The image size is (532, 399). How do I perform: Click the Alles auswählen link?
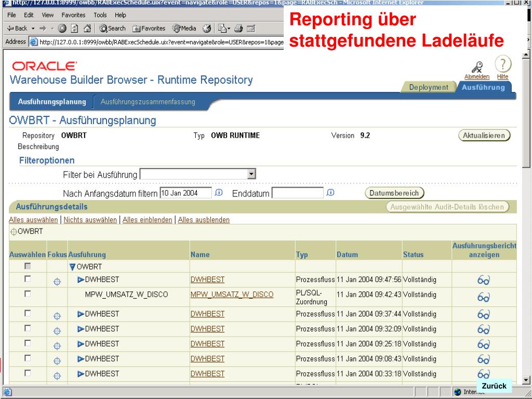point(33,220)
